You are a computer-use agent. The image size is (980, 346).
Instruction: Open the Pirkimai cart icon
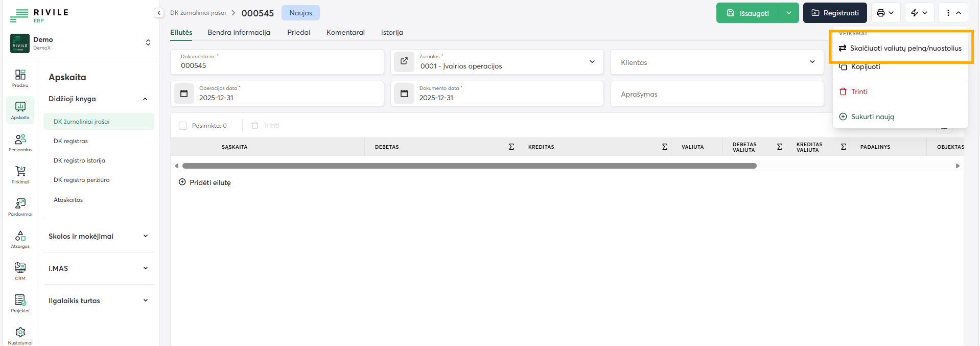[x=20, y=175]
